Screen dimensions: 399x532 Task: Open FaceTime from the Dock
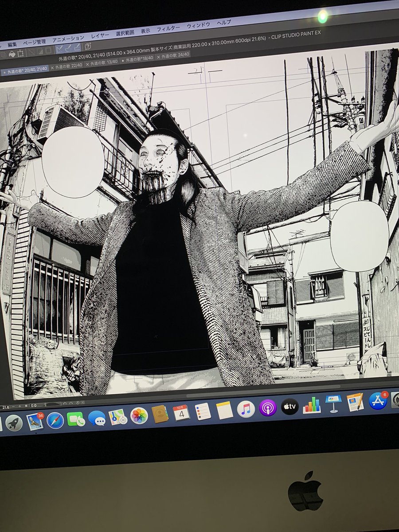76,419
